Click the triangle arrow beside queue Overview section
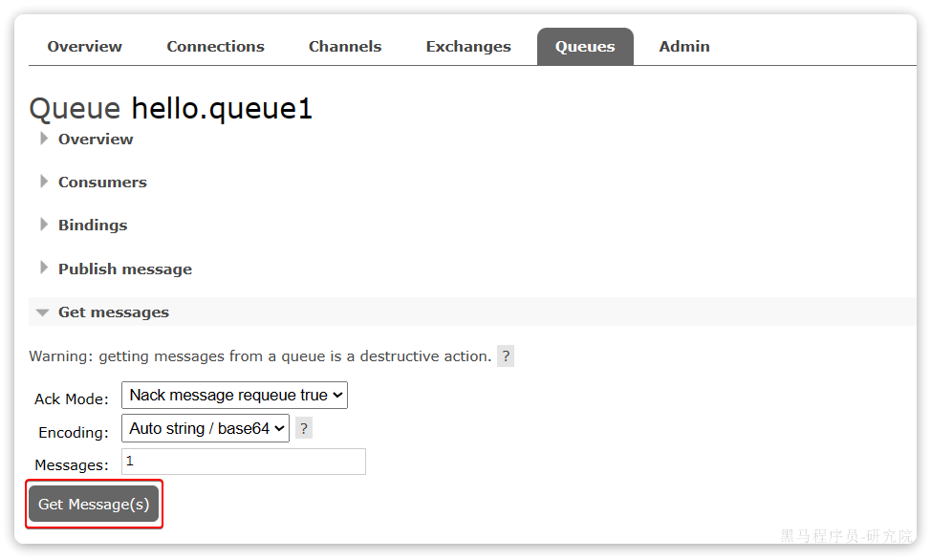This screenshot has height=560, width=931. point(44,139)
